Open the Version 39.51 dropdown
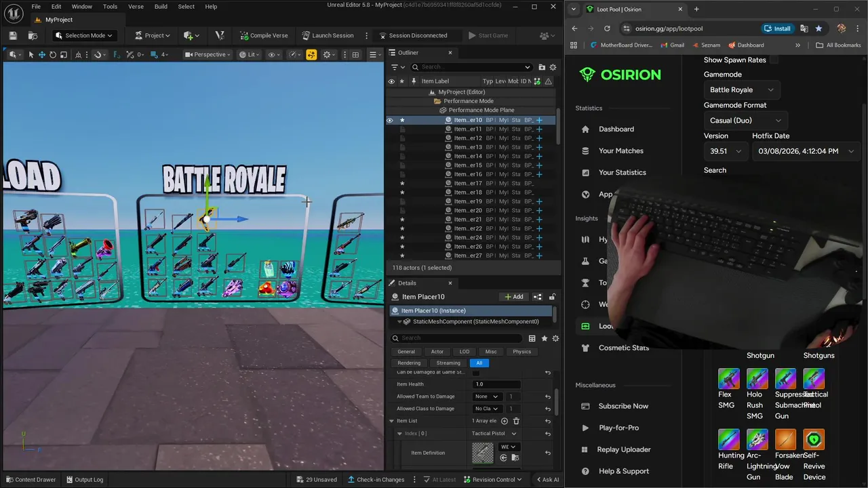 point(725,151)
